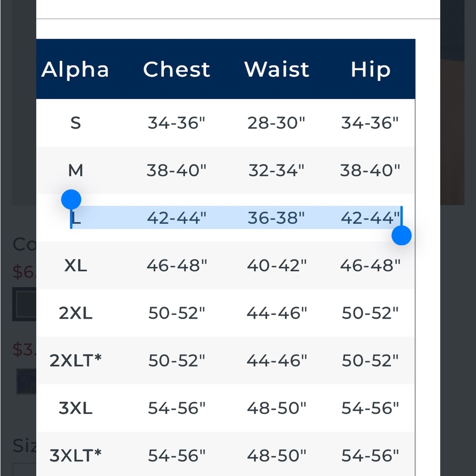
Task: Tap the 3XL size label
Action: (x=76, y=408)
